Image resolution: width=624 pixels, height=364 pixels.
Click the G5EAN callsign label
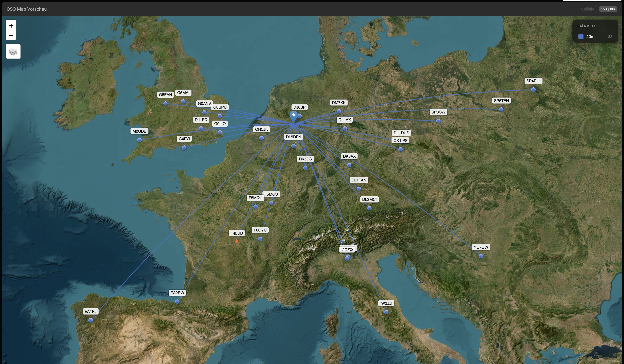(x=165, y=95)
